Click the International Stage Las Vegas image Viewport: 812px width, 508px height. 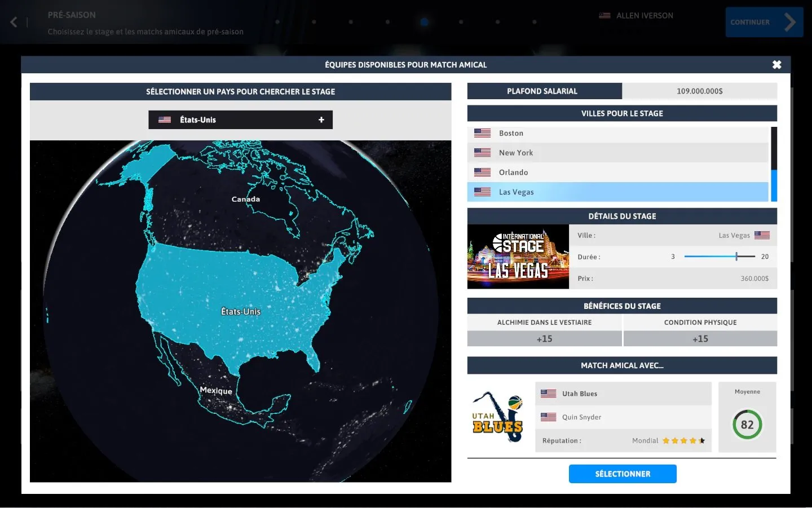tap(518, 257)
